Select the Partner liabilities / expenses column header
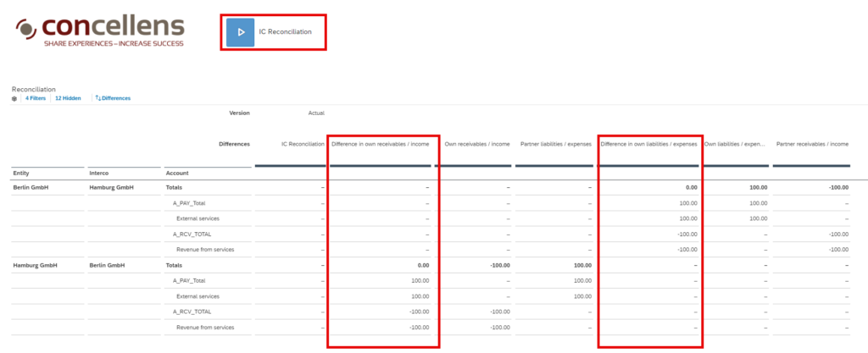 (x=555, y=144)
